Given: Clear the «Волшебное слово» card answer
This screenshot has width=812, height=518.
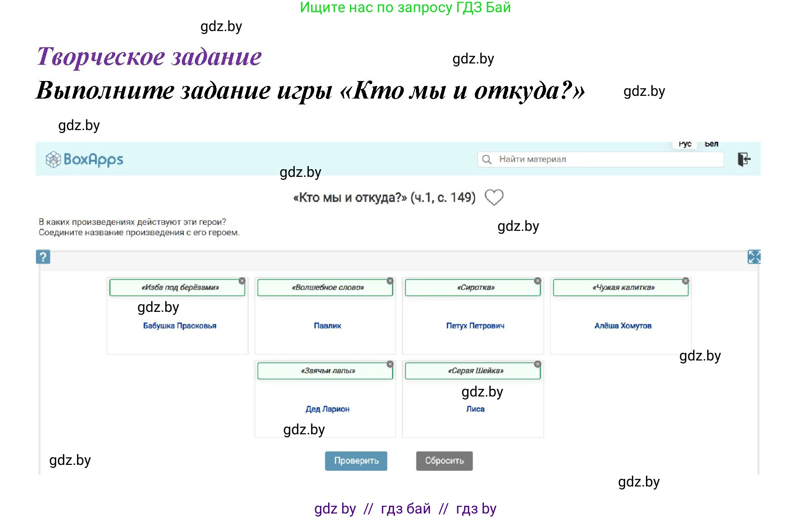Looking at the screenshot, I should [389, 280].
